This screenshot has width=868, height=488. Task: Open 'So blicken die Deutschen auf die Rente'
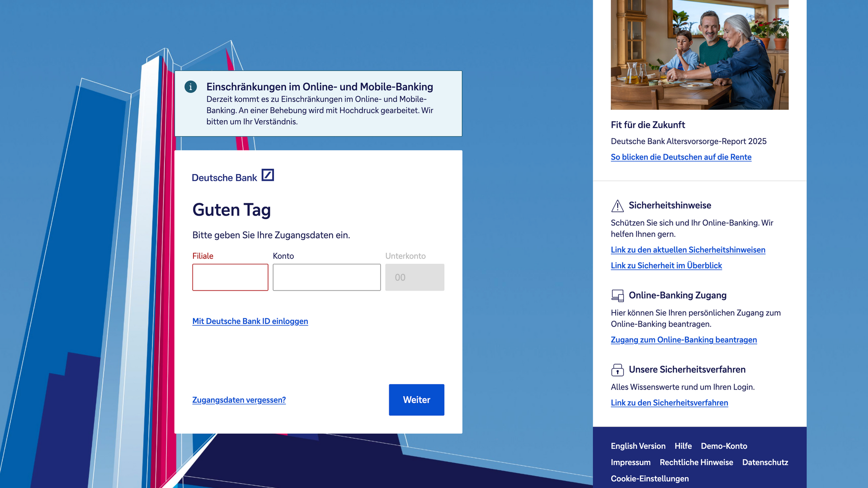click(x=681, y=157)
